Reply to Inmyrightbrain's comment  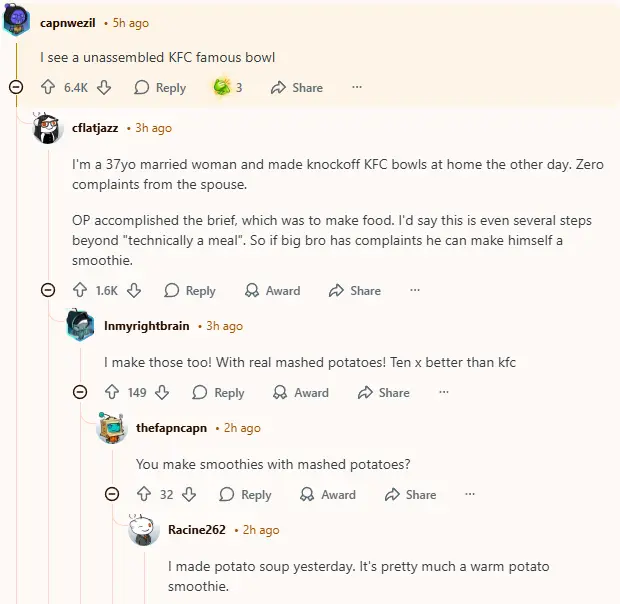click(x=219, y=393)
